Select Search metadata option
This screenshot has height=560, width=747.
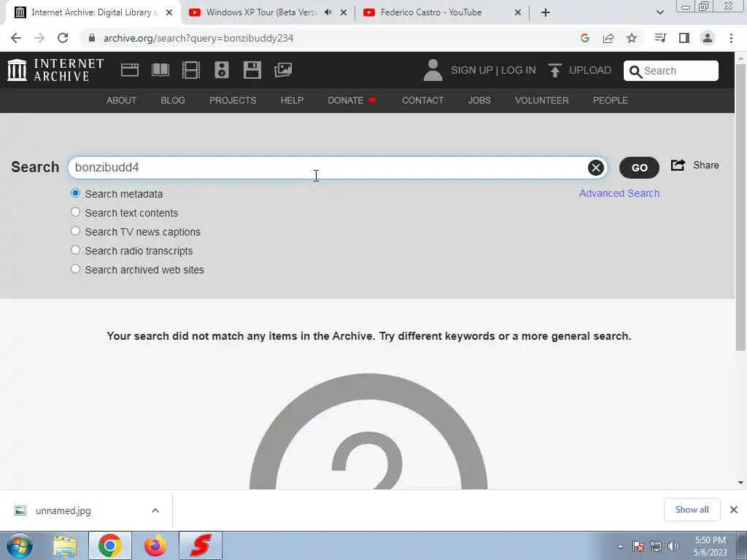[75, 193]
